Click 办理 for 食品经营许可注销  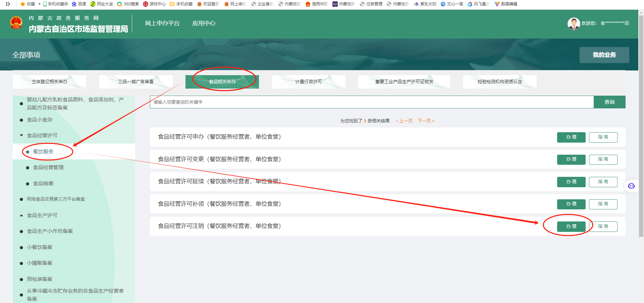coord(571,226)
